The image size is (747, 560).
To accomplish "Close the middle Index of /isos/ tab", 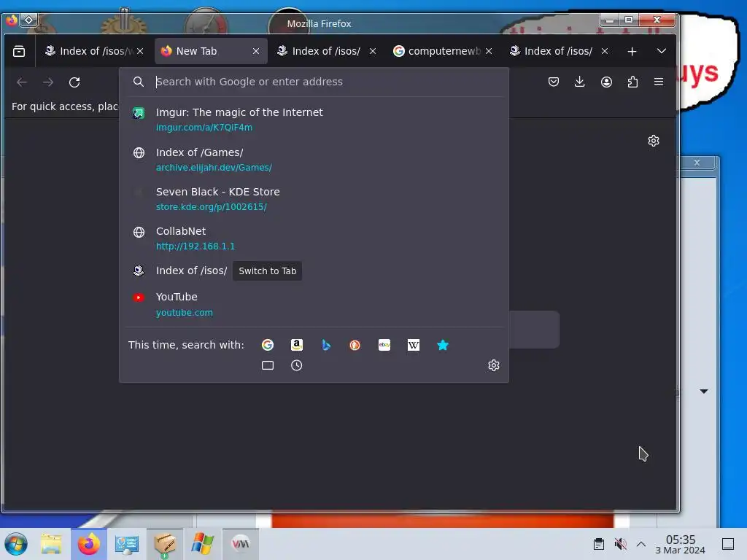I will pos(373,51).
